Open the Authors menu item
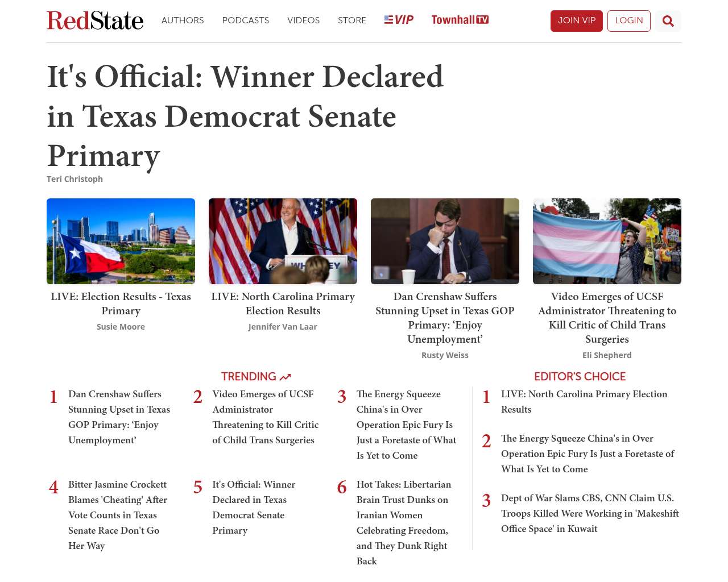 (x=183, y=20)
